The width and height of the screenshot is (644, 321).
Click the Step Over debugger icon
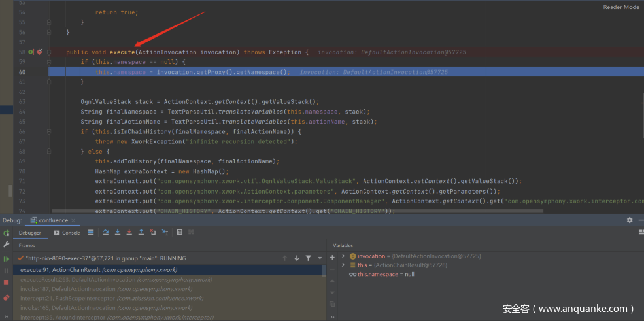point(105,232)
